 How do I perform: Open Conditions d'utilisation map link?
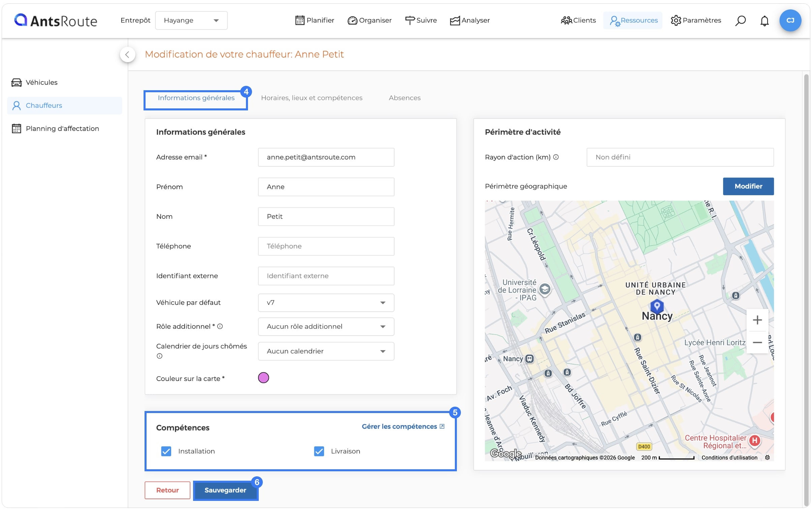tap(729, 458)
